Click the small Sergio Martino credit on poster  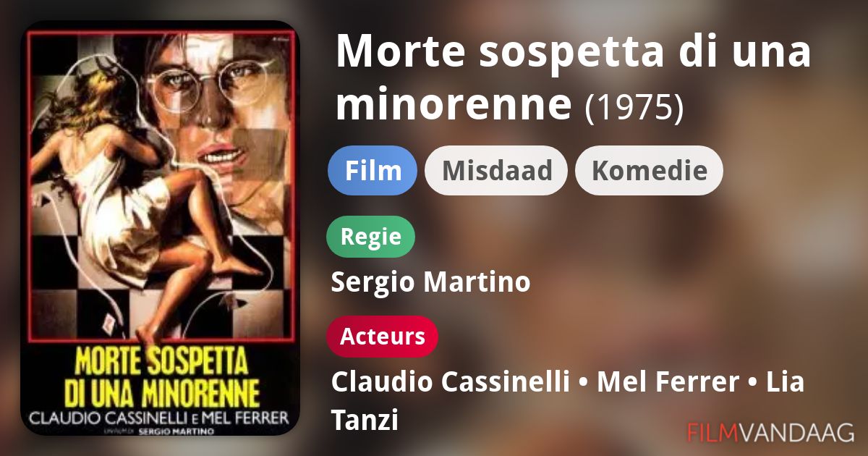point(172,430)
